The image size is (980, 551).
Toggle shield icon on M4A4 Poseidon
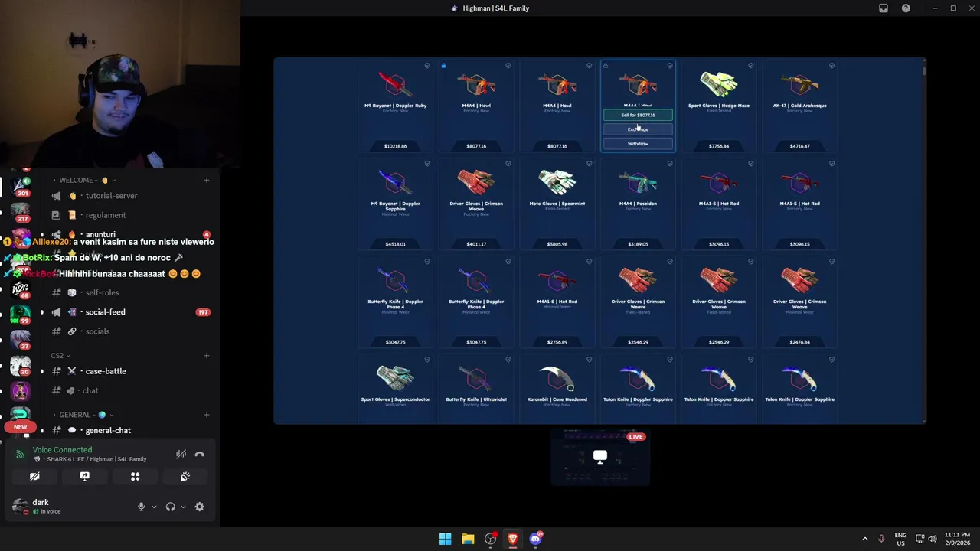(670, 164)
